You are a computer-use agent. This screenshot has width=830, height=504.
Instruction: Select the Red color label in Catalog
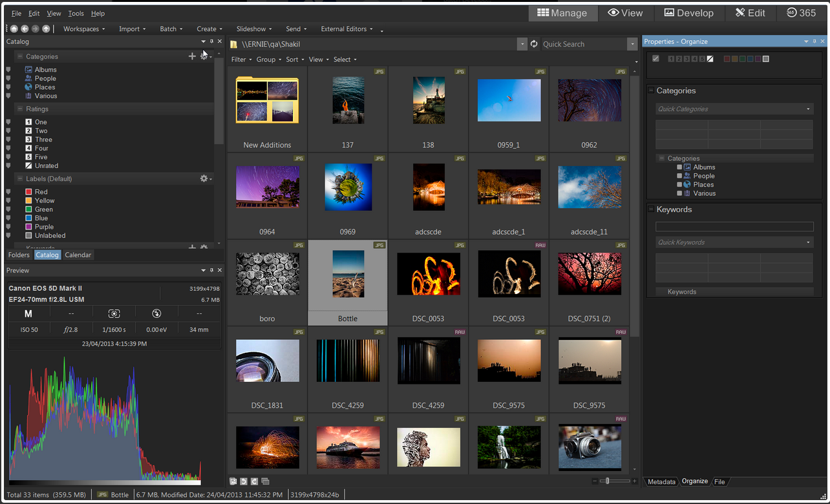[41, 192]
